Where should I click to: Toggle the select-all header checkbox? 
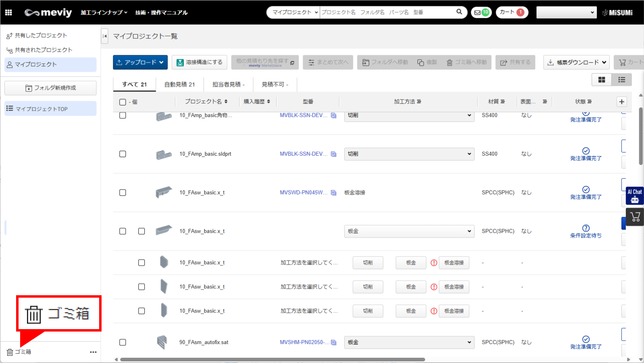click(x=123, y=102)
